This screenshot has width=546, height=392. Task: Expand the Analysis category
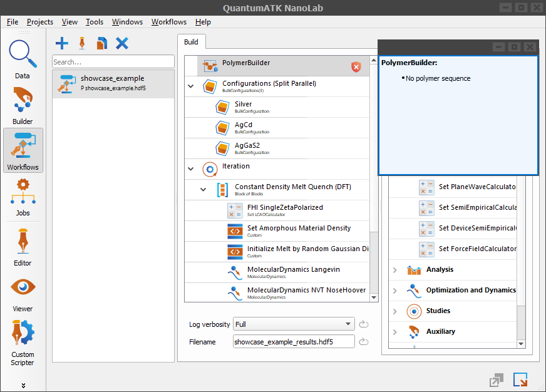[395, 270]
